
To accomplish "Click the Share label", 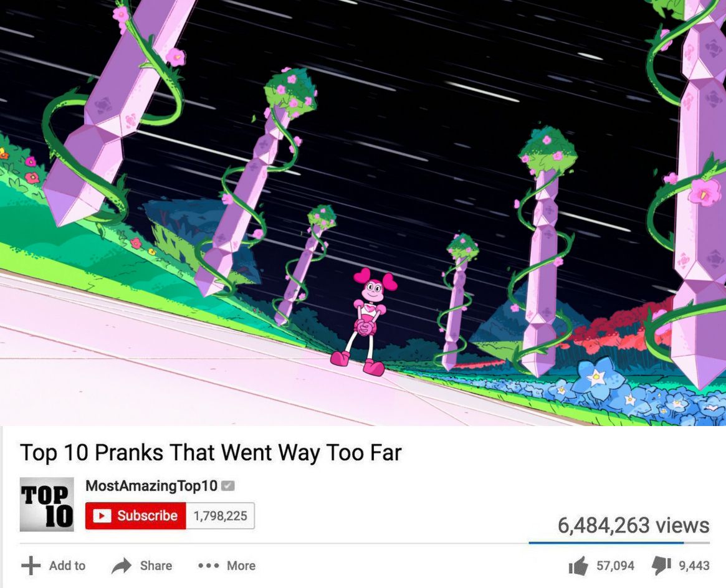I will tap(156, 566).
